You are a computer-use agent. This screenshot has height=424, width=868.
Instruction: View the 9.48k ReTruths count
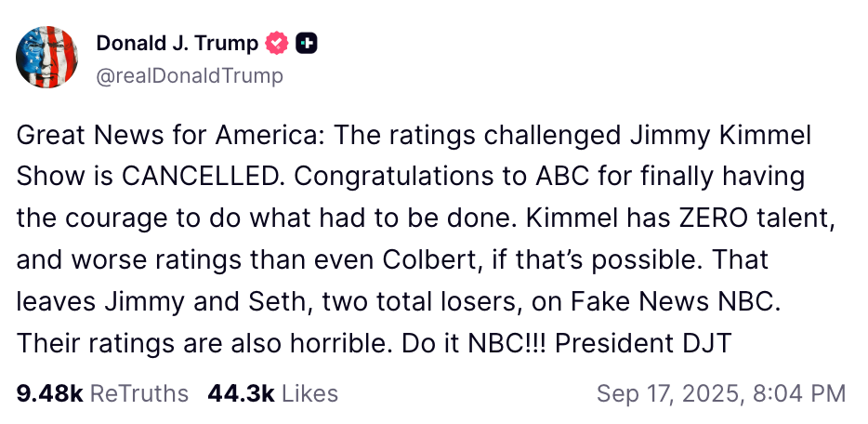point(50,393)
